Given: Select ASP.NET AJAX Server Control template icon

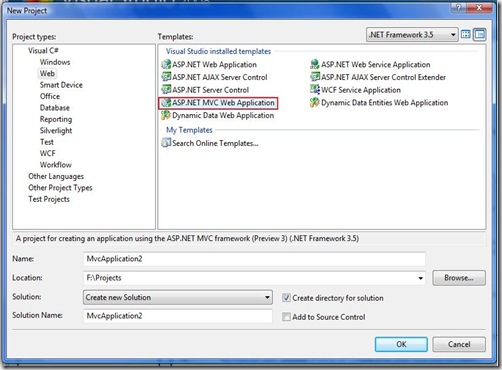Looking at the screenshot, I should [166, 77].
